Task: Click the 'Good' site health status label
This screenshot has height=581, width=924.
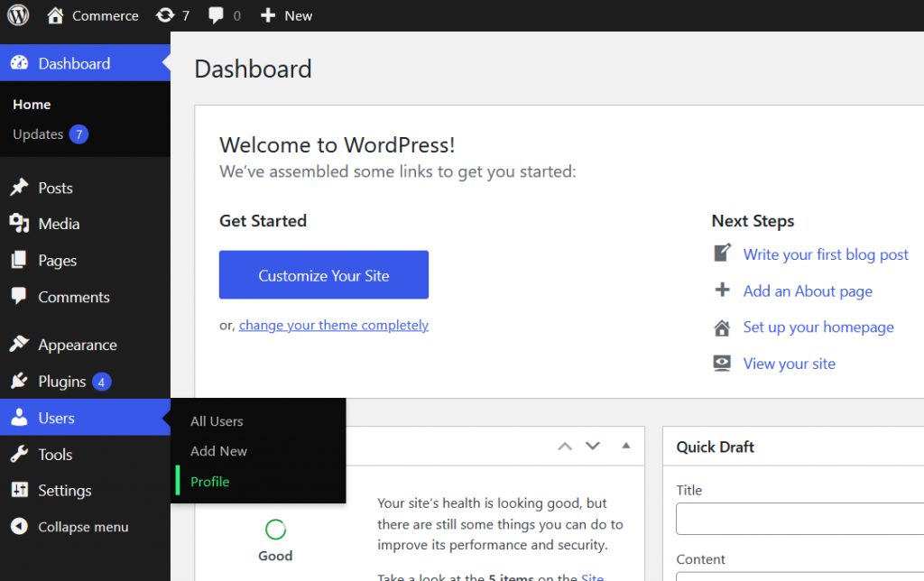Action: pos(275,556)
